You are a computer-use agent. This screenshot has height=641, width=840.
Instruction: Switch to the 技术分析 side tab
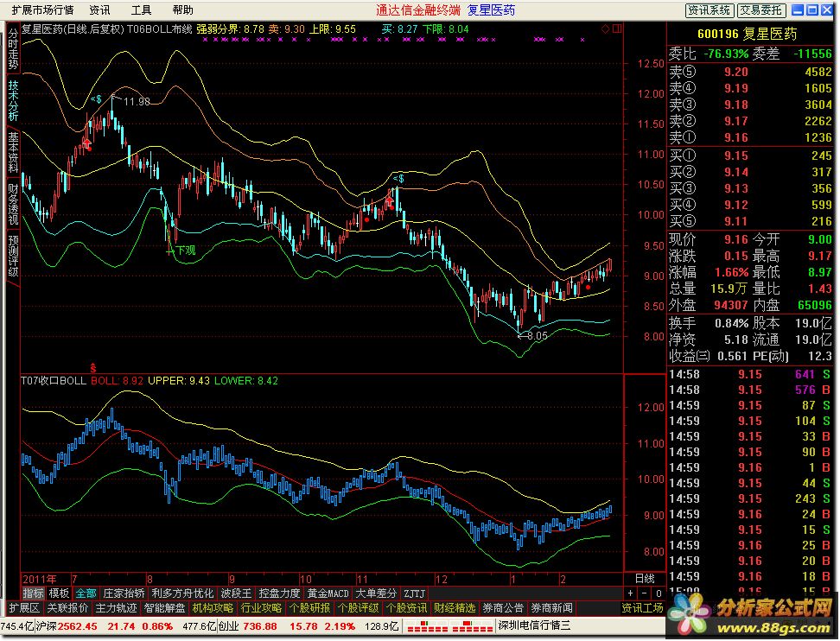(13, 100)
